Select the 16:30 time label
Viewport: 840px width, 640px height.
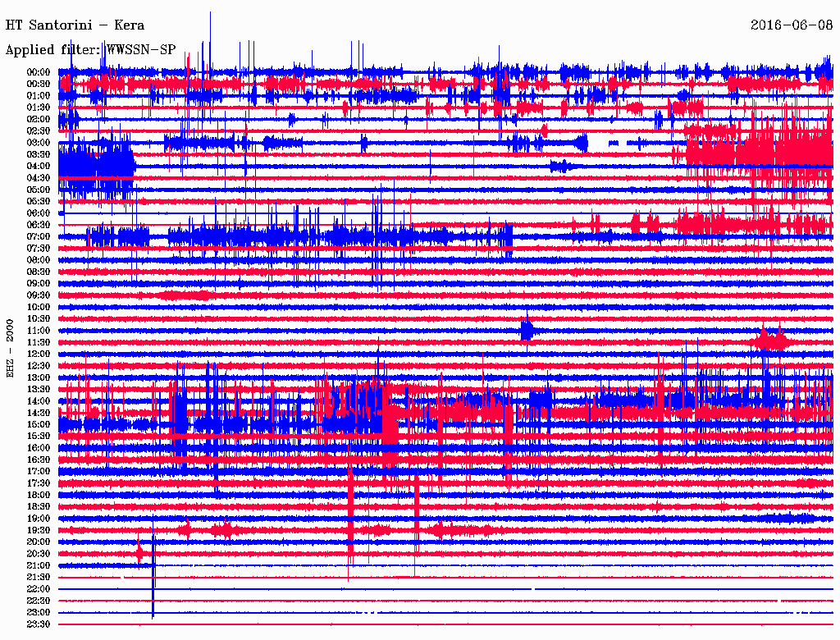[x=39, y=459]
